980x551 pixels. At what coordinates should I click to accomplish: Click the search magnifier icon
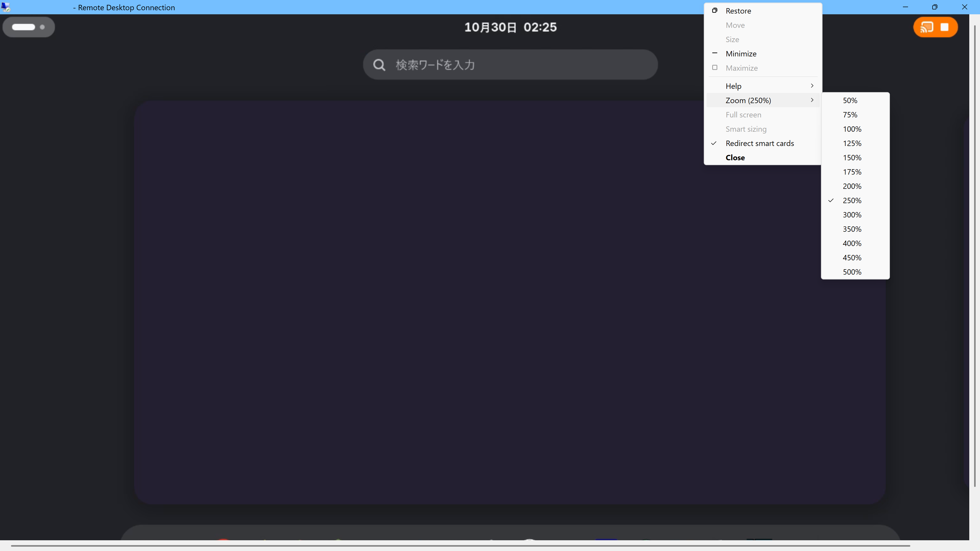[x=379, y=65]
